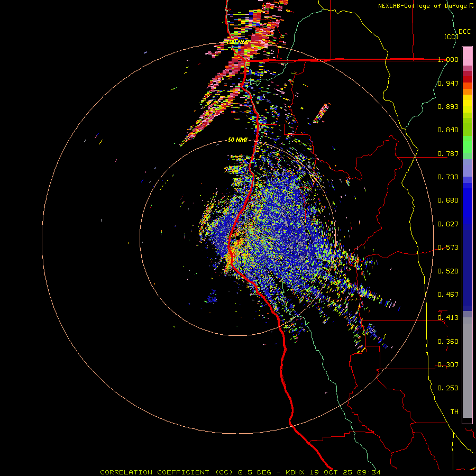Screen dimensions: 476x476
Task: Pick the light pink segment atop color scale
Action: [x=467, y=56]
